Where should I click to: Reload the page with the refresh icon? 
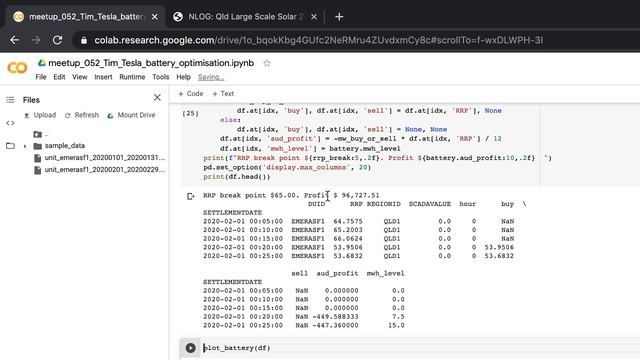[58, 40]
